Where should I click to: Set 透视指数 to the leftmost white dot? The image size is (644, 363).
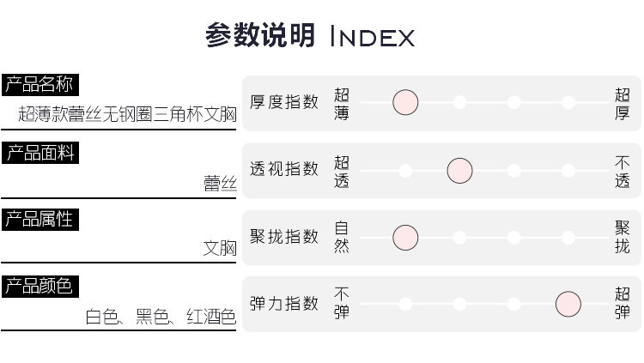click(405, 171)
